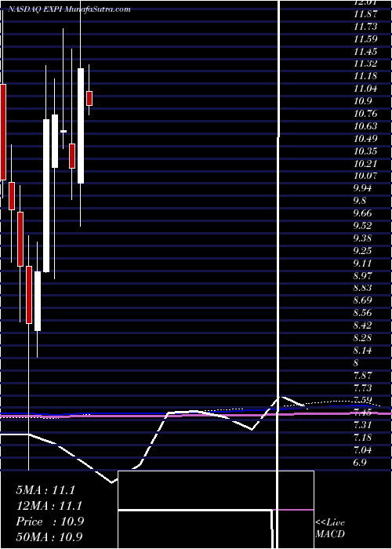392x549 pixels.
Task: Select the 10.76 price axis label
Action: point(365,114)
